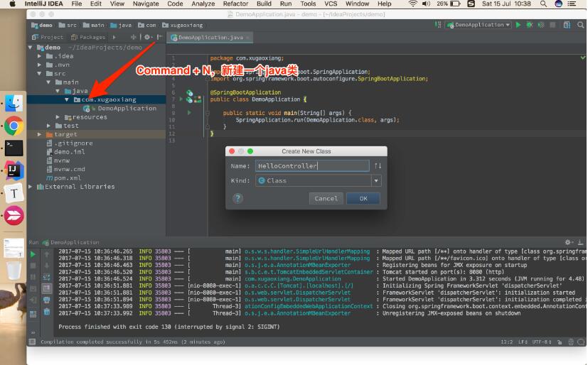The width and height of the screenshot is (588, 365).
Task: Expand the resources folder
Action: [x=58, y=116]
